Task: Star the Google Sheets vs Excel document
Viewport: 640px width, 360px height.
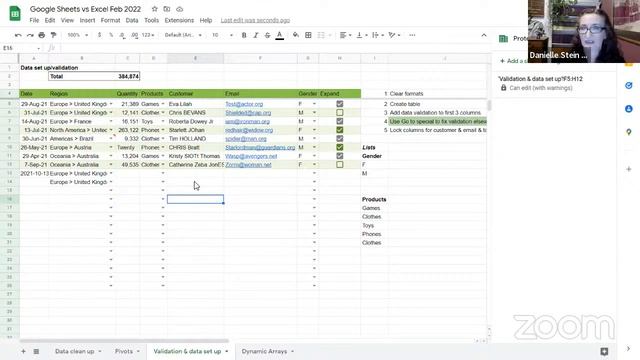Action: [154, 9]
